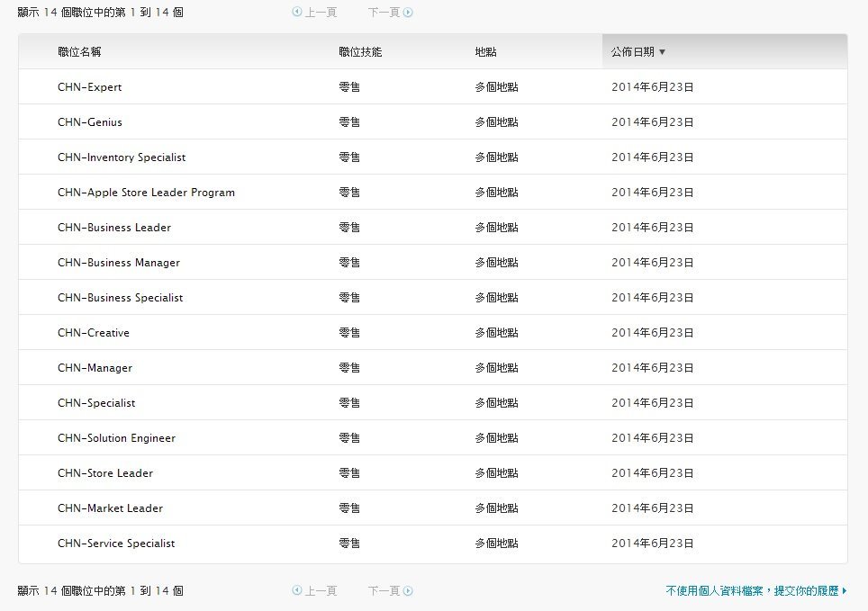Click the top previous page arrow icon
The height and width of the screenshot is (611, 868).
pyautogui.click(x=297, y=13)
